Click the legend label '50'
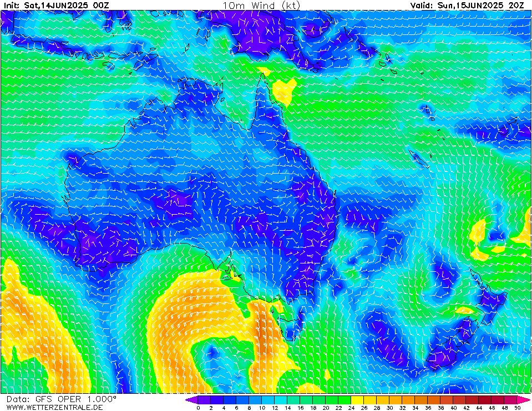This screenshot has width=532, height=411. pyautogui.click(x=517, y=408)
